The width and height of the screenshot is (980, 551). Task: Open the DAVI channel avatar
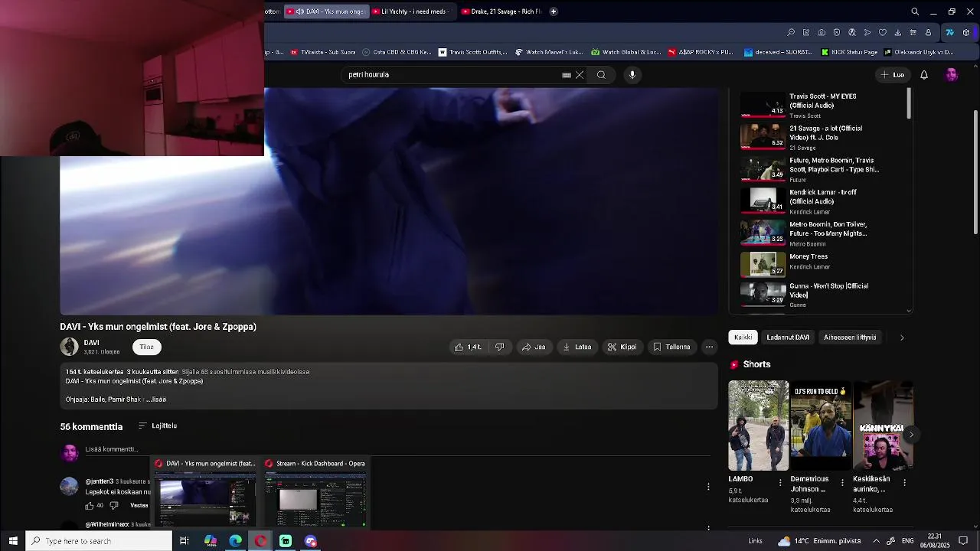70,347
